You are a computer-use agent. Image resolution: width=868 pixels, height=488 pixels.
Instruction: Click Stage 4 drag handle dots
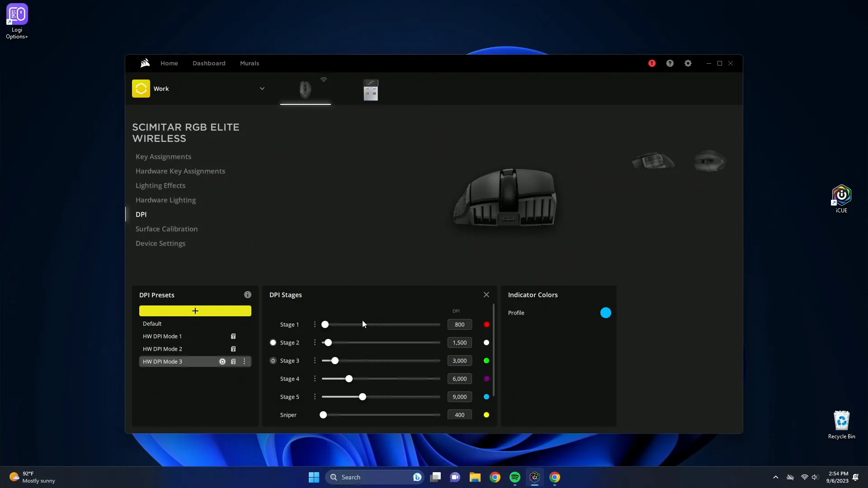pos(315,379)
